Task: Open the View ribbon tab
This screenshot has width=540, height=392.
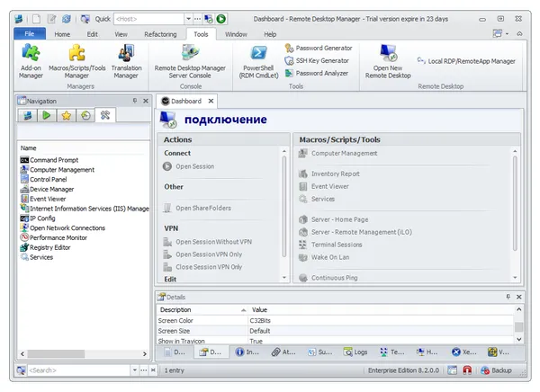Action: click(x=121, y=34)
